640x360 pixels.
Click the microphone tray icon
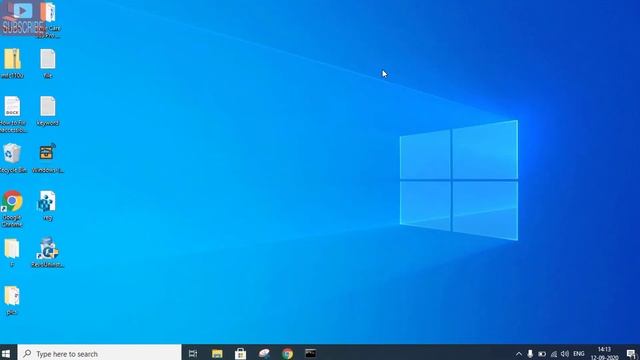coord(530,354)
